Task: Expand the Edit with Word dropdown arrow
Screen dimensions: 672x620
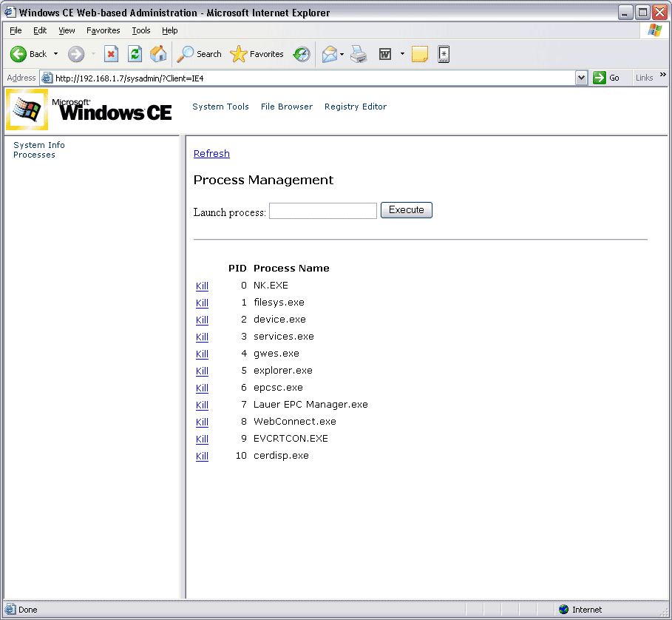Action: [x=402, y=54]
